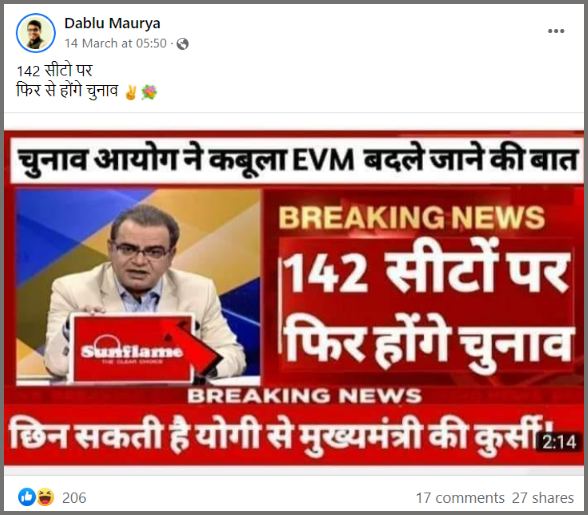
Task: Click the laughing haha reaction icon
Action: click(46, 497)
